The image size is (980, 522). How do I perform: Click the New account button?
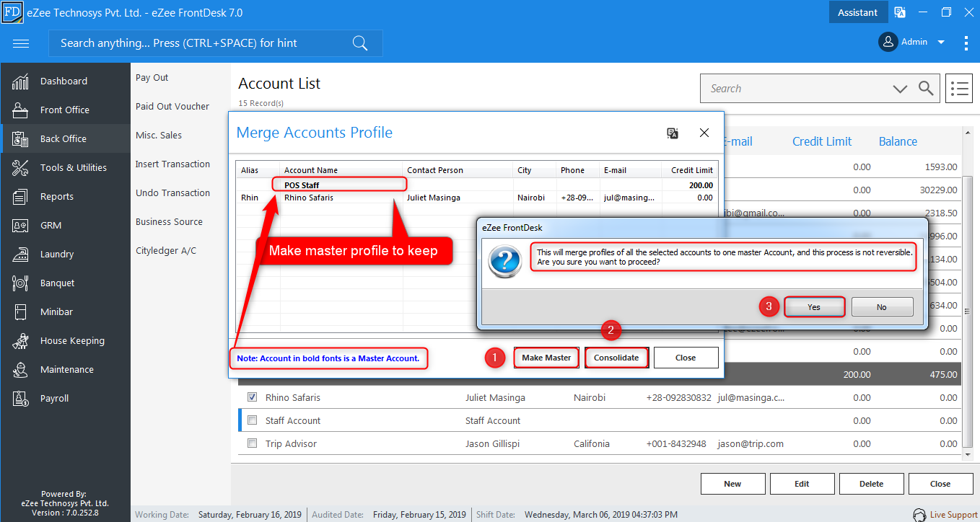pyautogui.click(x=732, y=484)
